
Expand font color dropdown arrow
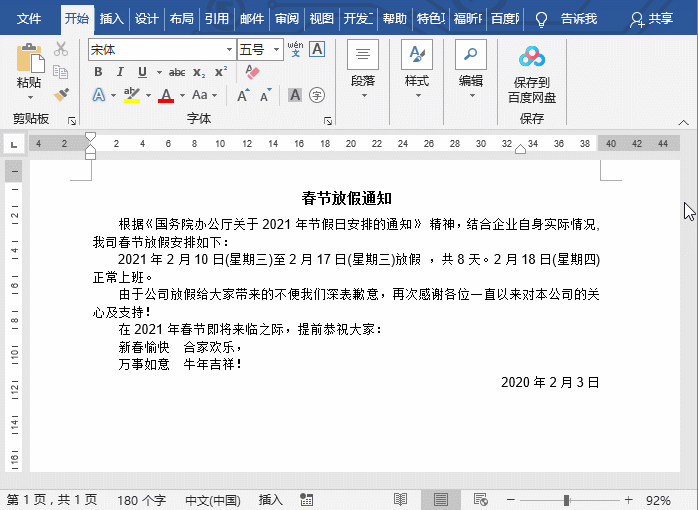pyautogui.click(x=182, y=95)
